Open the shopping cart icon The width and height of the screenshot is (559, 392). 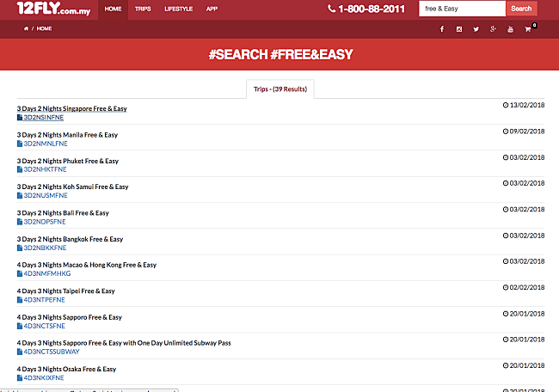pos(528,29)
